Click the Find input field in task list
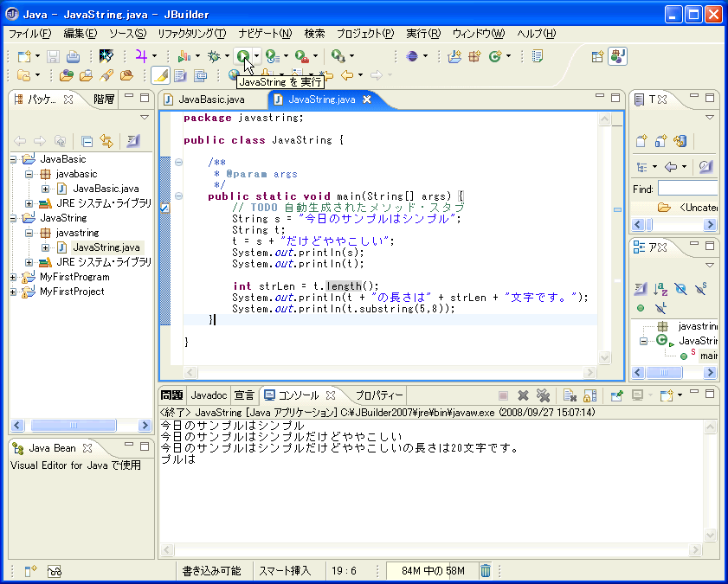The image size is (728, 584). [x=687, y=189]
